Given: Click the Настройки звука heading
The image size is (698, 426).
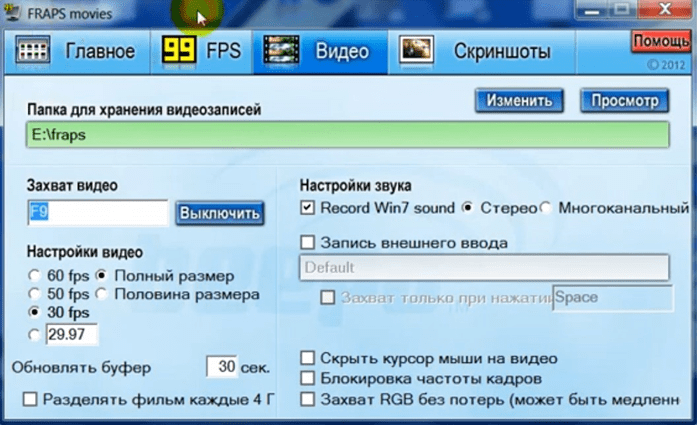Looking at the screenshot, I should tap(355, 186).
